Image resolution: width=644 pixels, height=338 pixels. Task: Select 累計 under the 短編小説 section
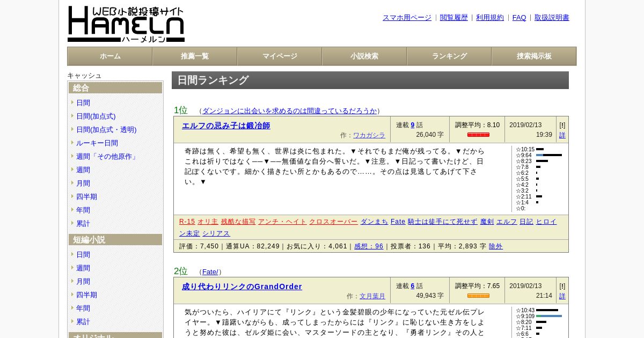(83, 322)
